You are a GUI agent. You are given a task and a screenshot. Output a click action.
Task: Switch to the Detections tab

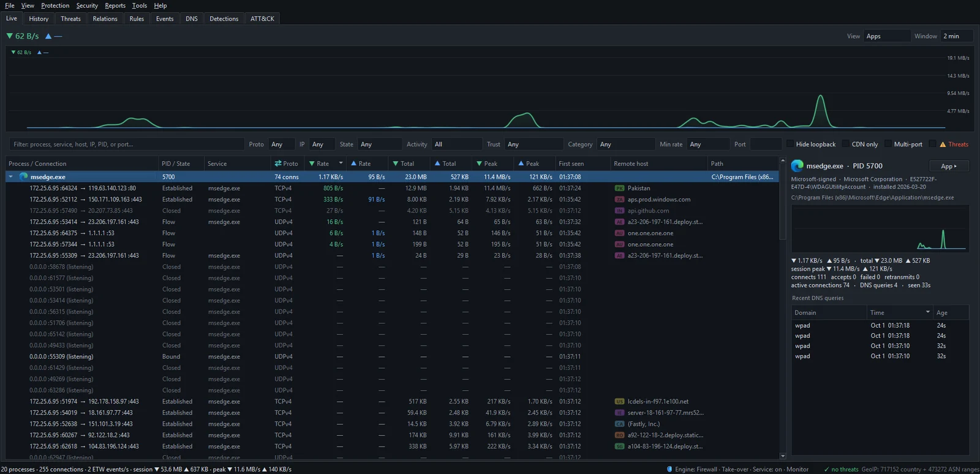(224, 19)
